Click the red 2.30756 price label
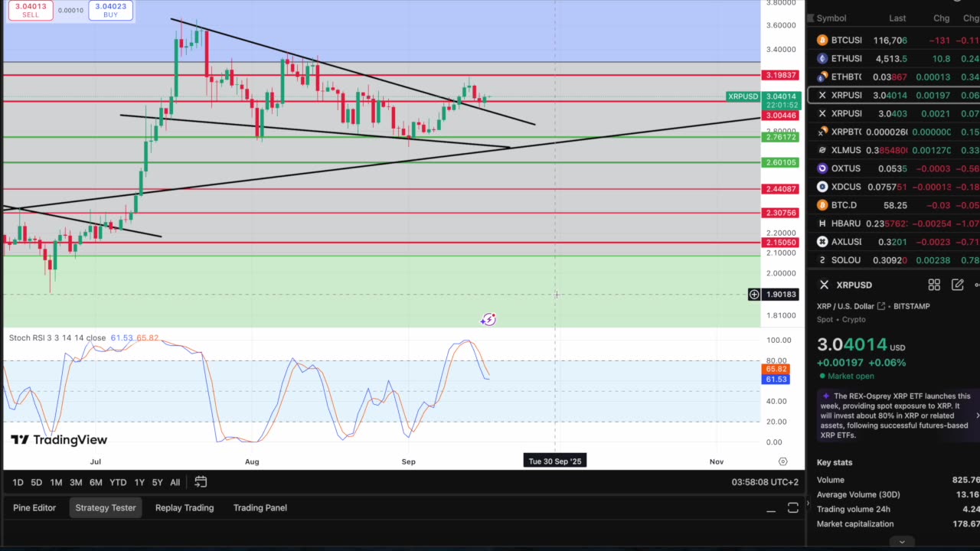 pyautogui.click(x=780, y=213)
